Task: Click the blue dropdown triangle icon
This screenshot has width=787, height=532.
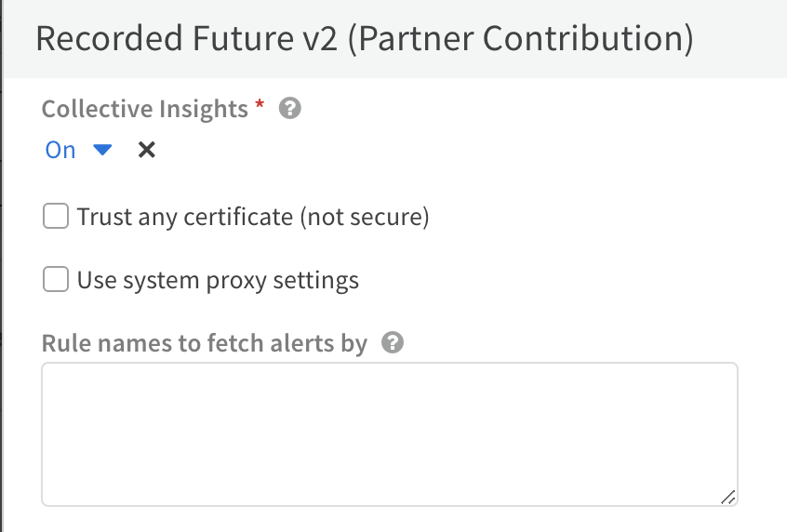Action: pos(102,150)
